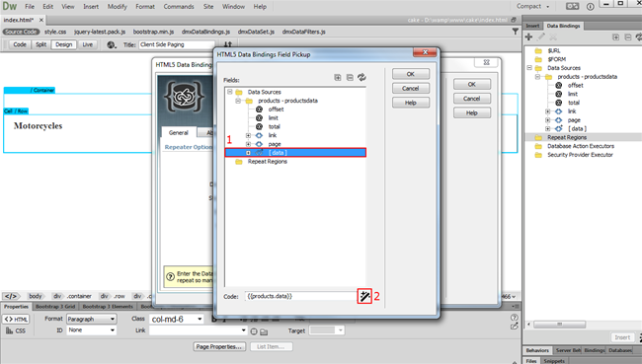The height and width of the screenshot is (364, 642).
Task: Click the Code expression input field
Action: [x=301, y=296]
